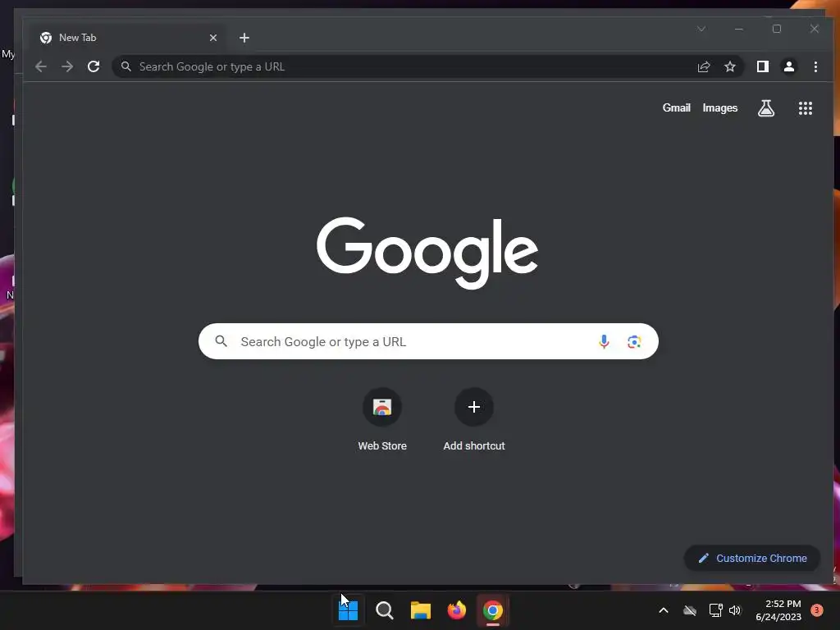
Task: Select the New Tab tab
Action: coord(128,38)
